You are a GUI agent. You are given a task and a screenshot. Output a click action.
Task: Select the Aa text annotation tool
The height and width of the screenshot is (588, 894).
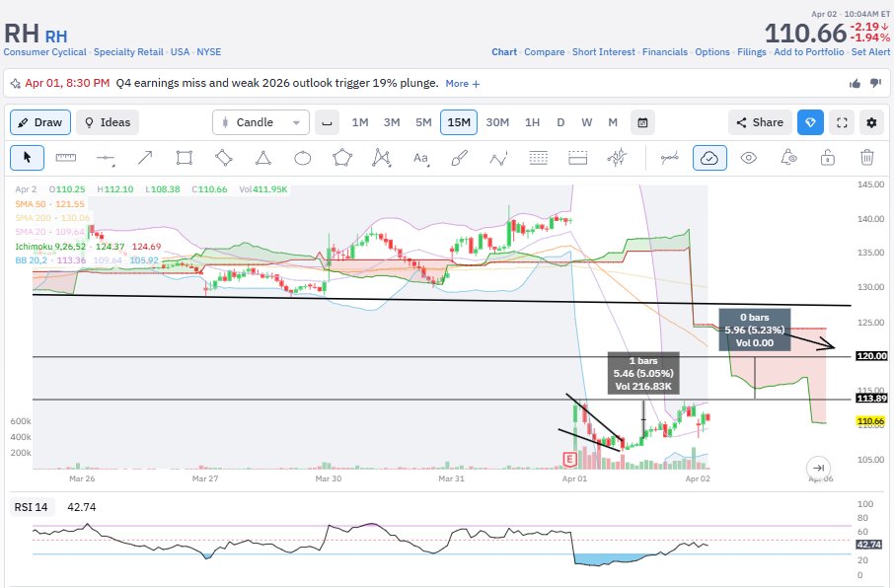pos(420,158)
